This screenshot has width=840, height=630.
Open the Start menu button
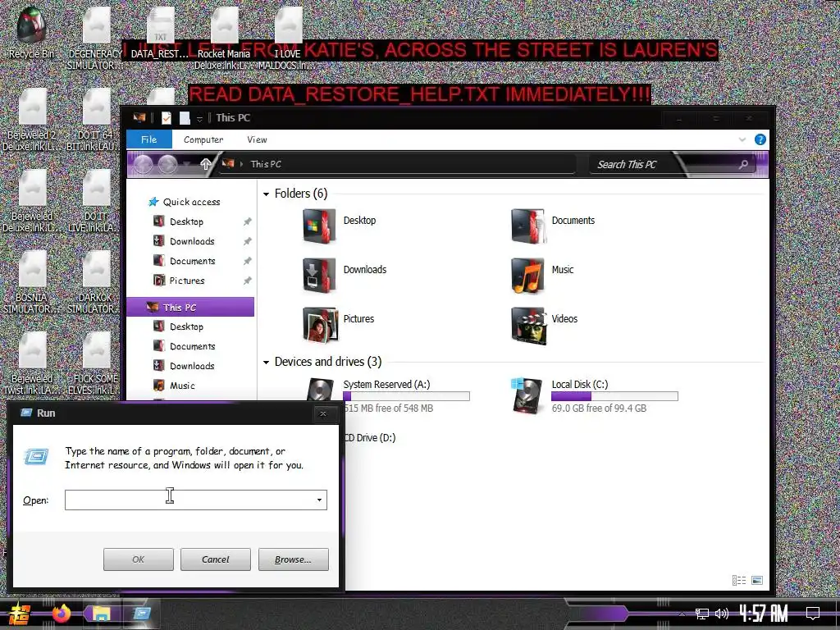point(19,614)
